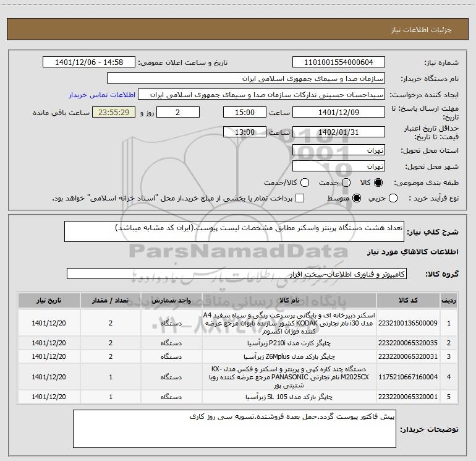Image resolution: width=476 pixels, height=461 pixels.
Task: Select the کالا radio button
Action: [378, 183]
